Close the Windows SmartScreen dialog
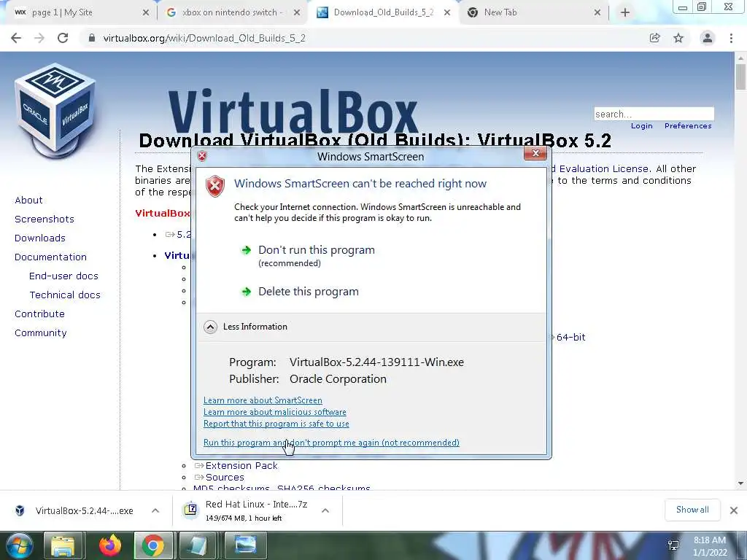Image resolution: width=747 pixels, height=560 pixels. 535,153
